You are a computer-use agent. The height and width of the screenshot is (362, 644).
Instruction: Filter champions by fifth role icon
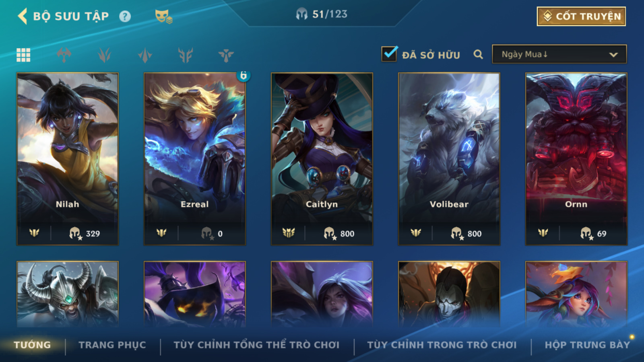[x=226, y=55]
